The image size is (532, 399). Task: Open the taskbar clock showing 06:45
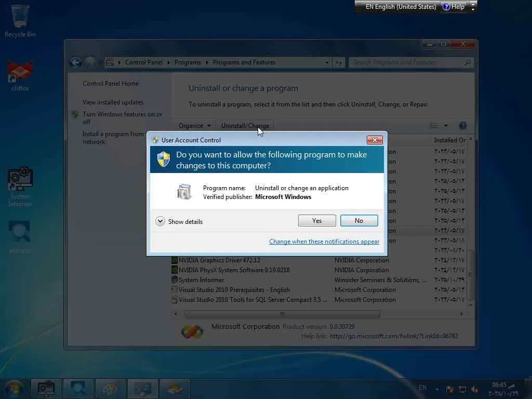click(x=503, y=389)
